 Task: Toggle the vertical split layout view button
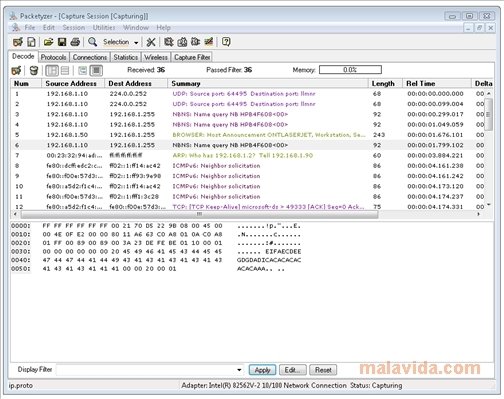[52, 70]
